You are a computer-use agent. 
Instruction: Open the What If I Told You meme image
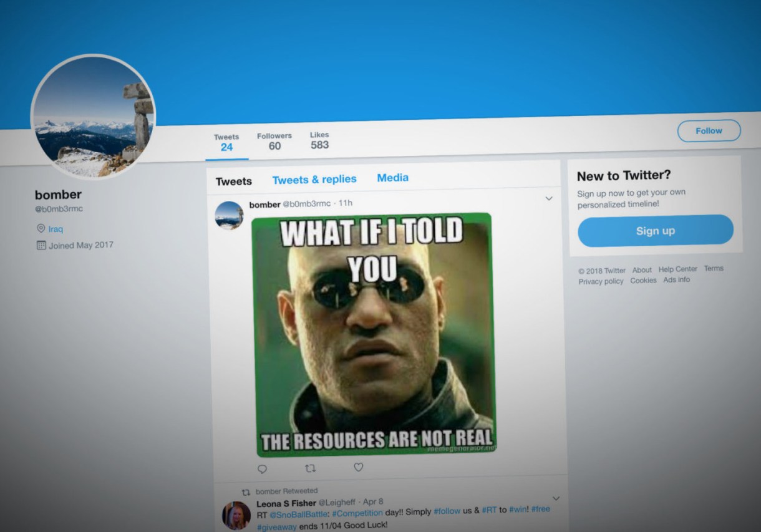[374, 334]
